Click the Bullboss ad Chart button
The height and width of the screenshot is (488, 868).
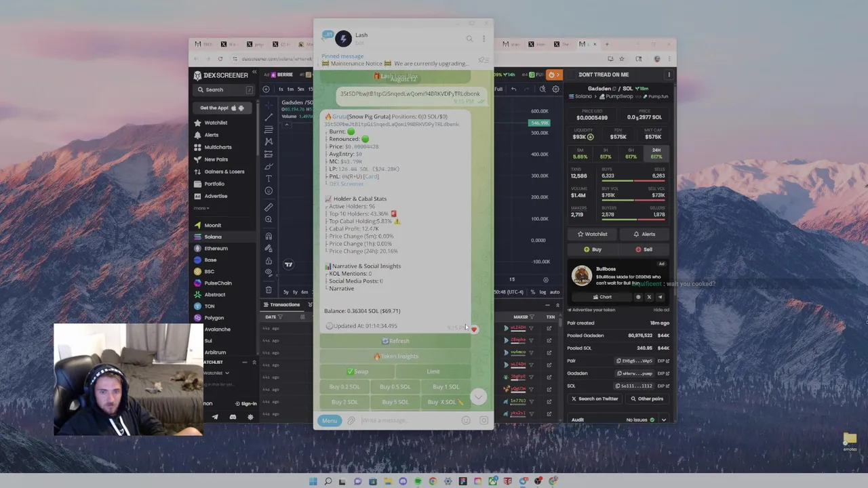pos(602,297)
